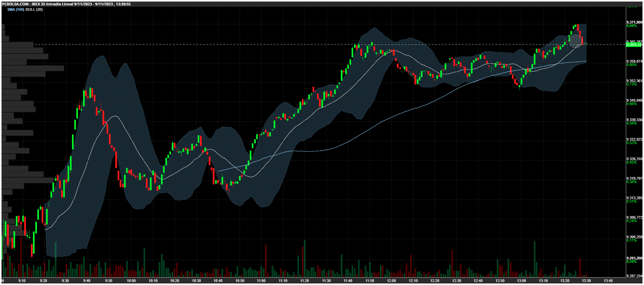Click the 12:40 time axis label
644x285 pixels.
pos(478,281)
